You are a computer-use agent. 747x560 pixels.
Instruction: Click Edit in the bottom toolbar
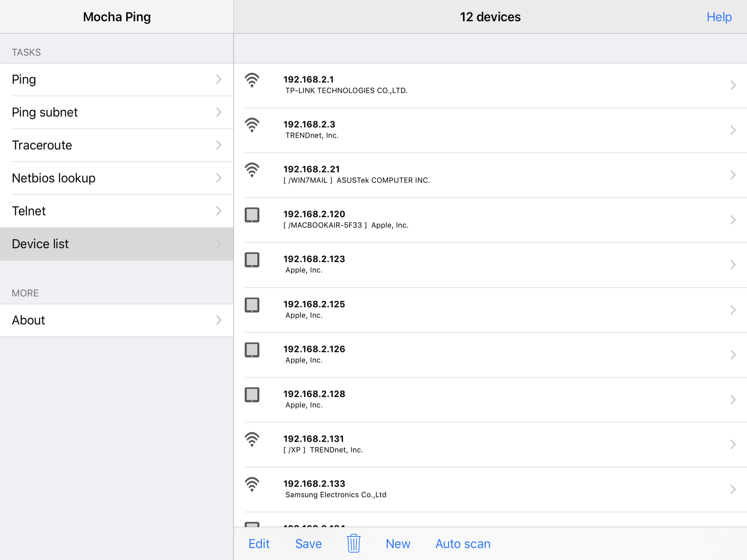pos(259,544)
